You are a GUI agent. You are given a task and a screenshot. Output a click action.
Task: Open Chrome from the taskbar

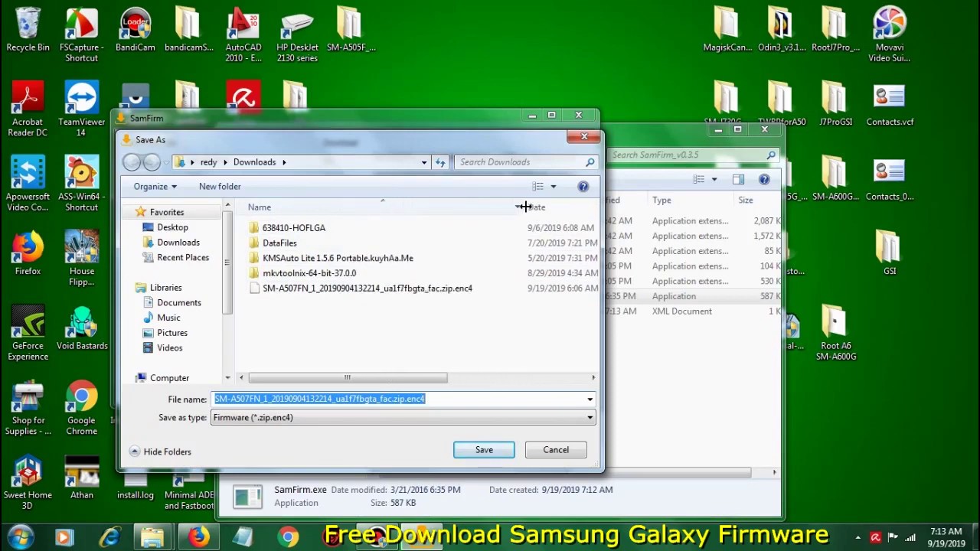[x=288, y=537]
